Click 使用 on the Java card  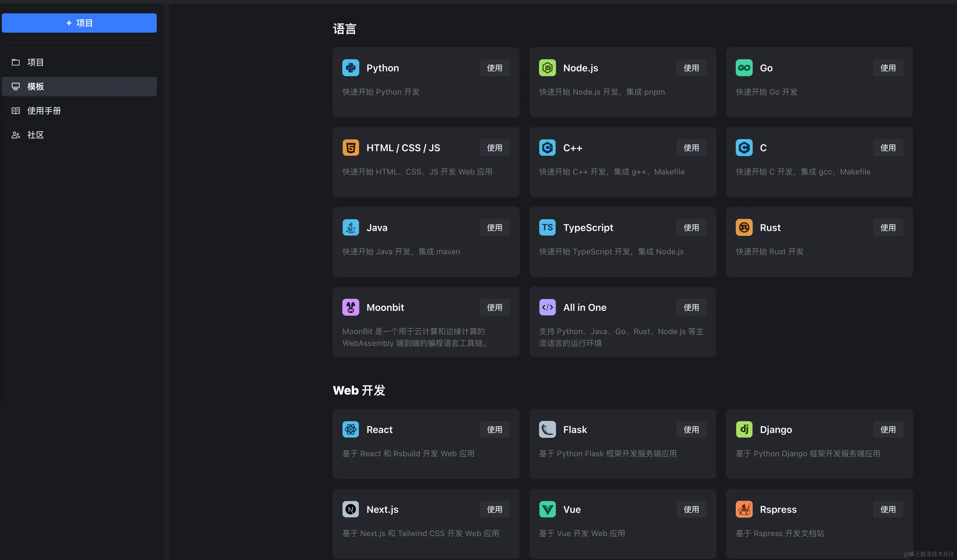click(494, 228)
